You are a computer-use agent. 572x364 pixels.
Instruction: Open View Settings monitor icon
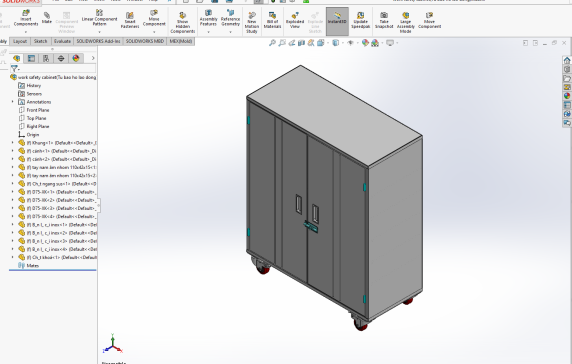(390, 43)
